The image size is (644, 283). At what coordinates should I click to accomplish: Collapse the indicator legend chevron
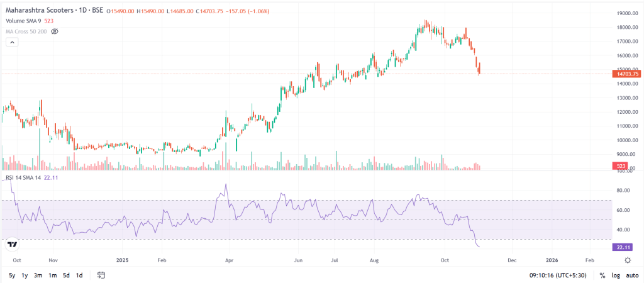pyautogui.click(x=11, y=42)
